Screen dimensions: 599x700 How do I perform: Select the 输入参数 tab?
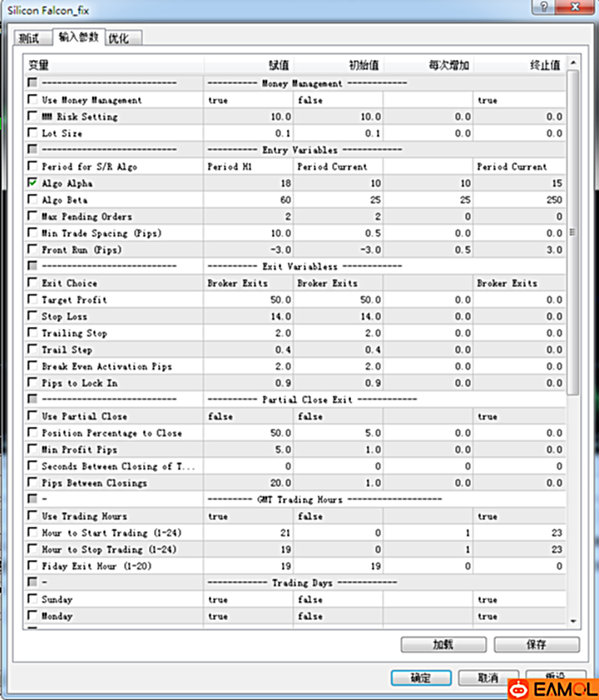coord(78,37)
